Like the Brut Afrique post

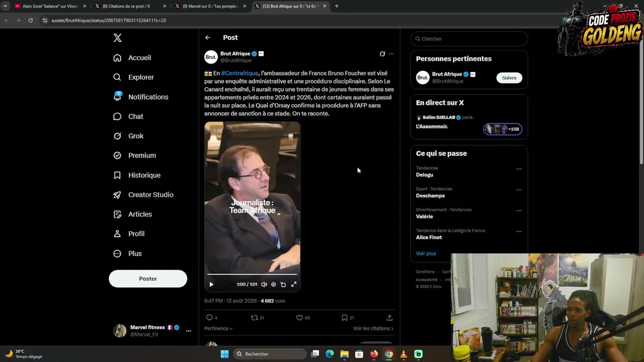pos(299,318)
